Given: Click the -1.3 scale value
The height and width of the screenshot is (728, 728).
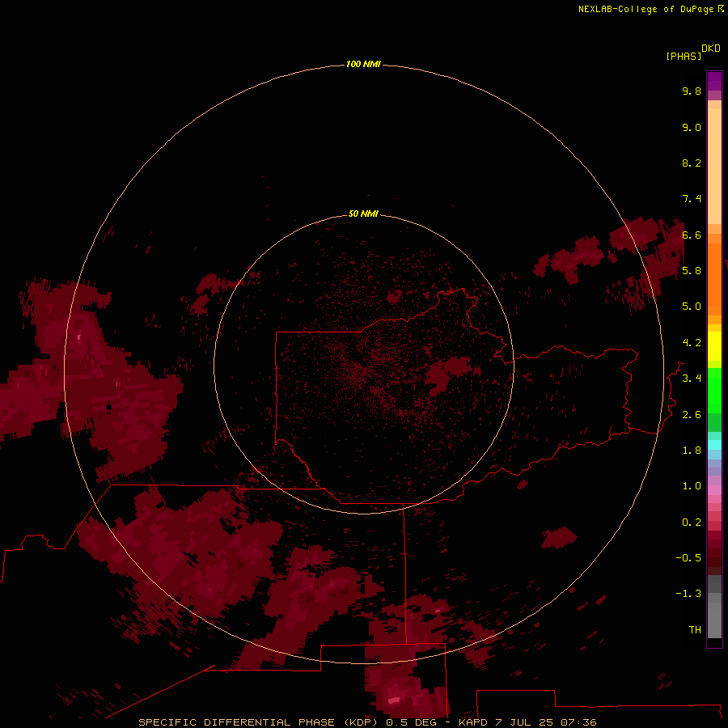Looking at the screenshot, I should (688, 594).
